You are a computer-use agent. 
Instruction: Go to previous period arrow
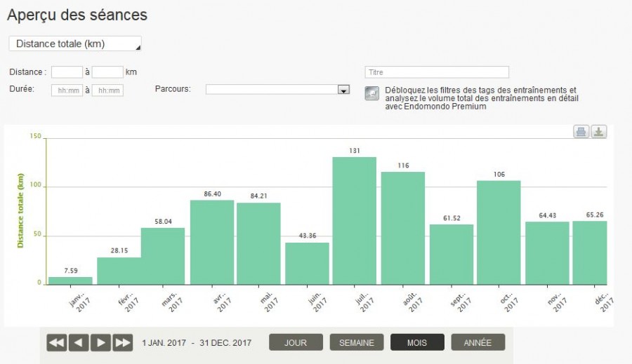79,342
